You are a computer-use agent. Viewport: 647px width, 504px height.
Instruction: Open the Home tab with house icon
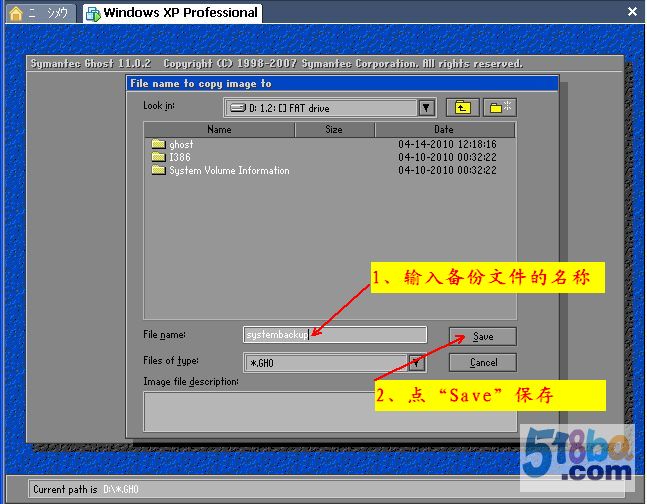click(39, 13)
